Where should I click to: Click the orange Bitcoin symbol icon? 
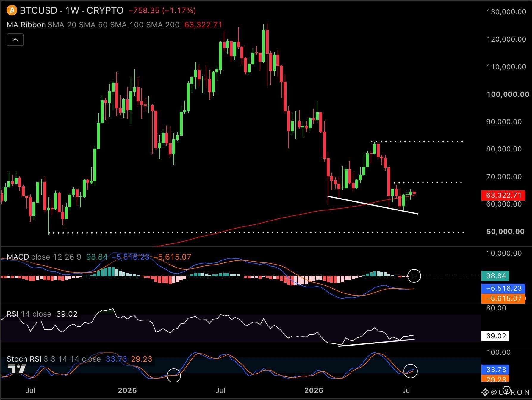click(x=12, y=11)
